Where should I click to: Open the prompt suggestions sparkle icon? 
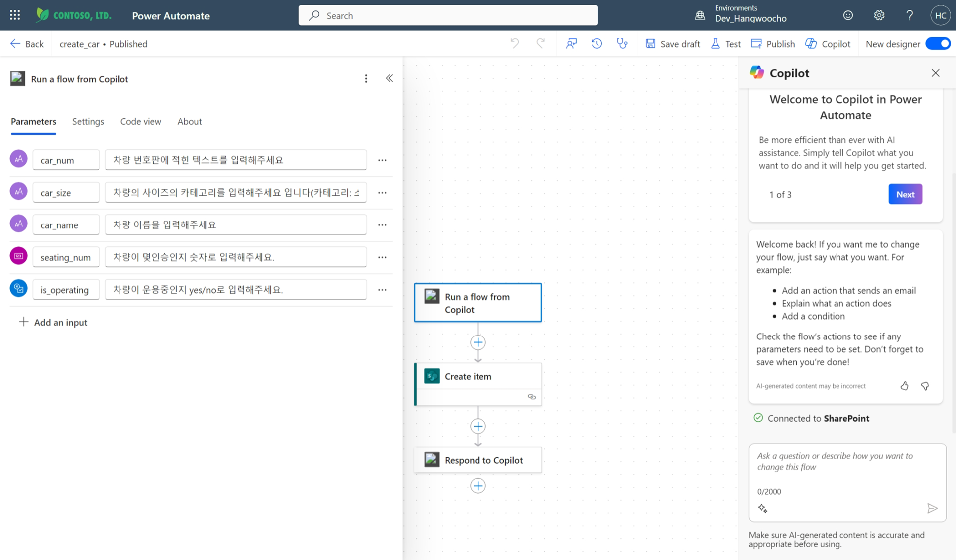763,508
